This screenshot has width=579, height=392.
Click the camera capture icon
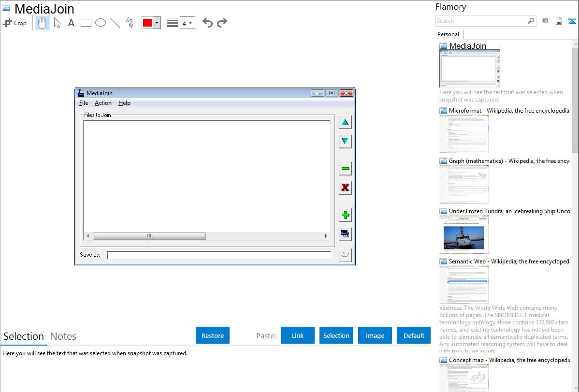click(545, 21)
